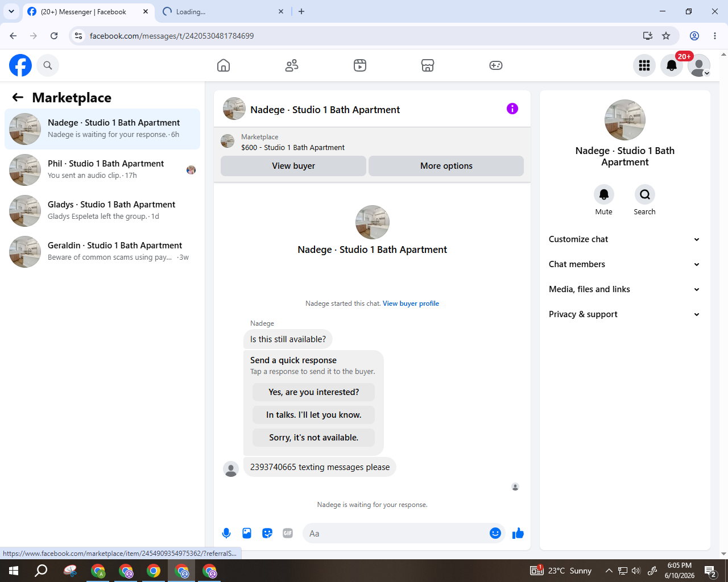Open the Marketplace storefront icon

click(x=428, y=65)
